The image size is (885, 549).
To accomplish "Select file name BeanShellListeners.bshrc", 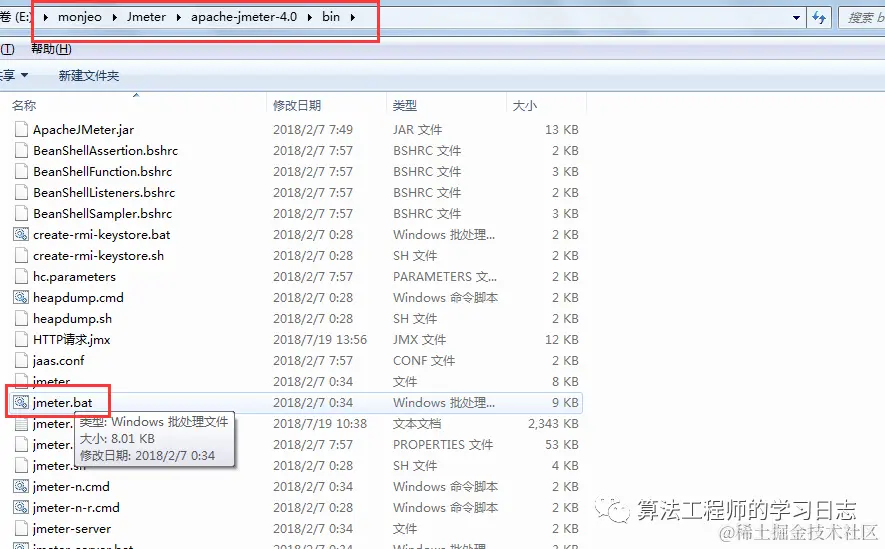I will pyautogui.click(x=104, y=192).
